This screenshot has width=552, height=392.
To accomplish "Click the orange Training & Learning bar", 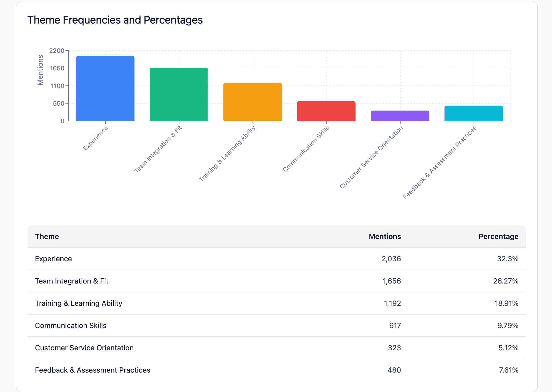I will pos(252,102).
